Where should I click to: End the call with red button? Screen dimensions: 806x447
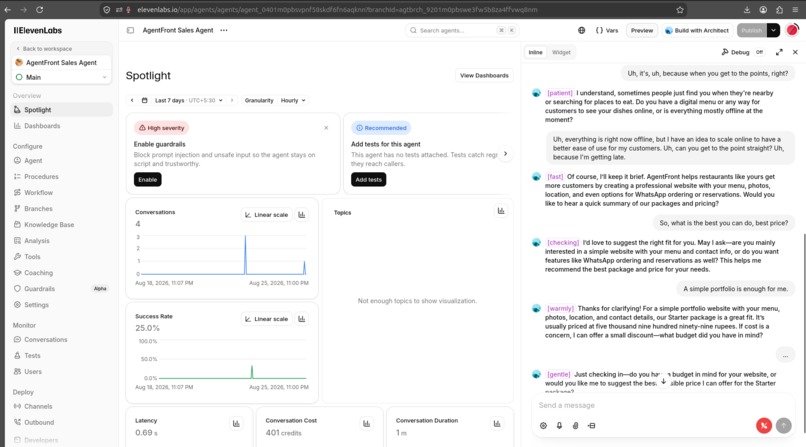coord(764,425)
